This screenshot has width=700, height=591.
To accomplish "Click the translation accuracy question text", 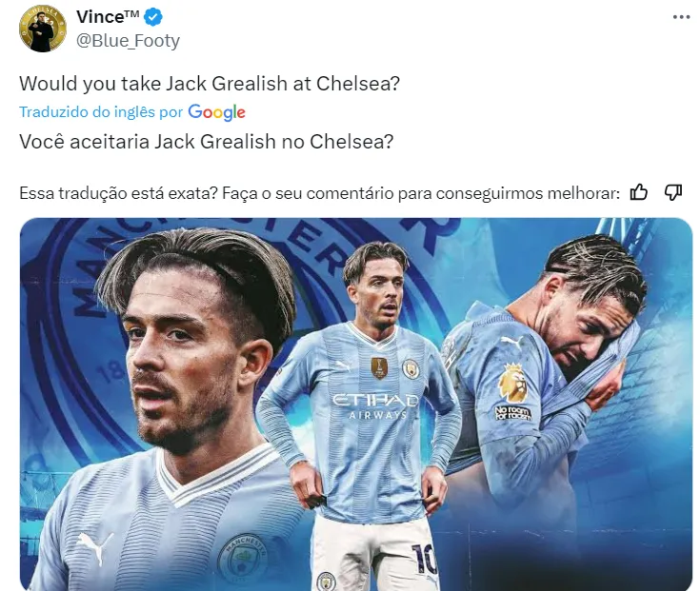I will pyautogui.click(x=320, y=193).
